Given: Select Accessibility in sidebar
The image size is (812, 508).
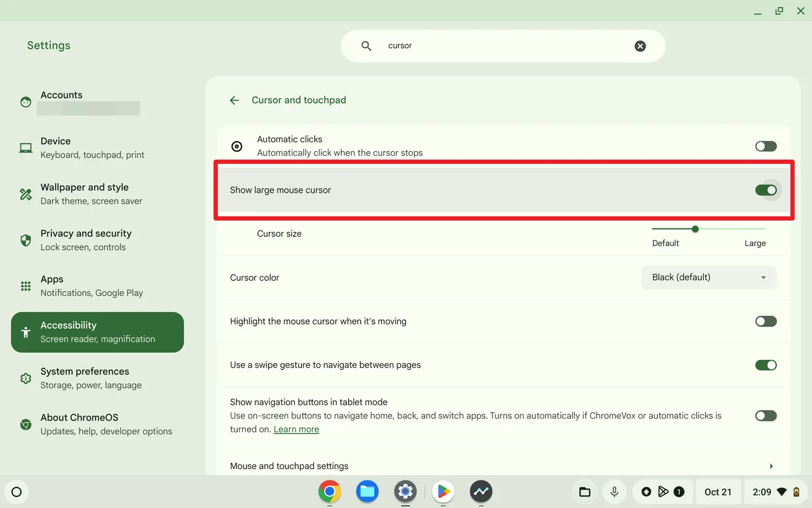Looking at the screenshot, I should click(97, 332).
